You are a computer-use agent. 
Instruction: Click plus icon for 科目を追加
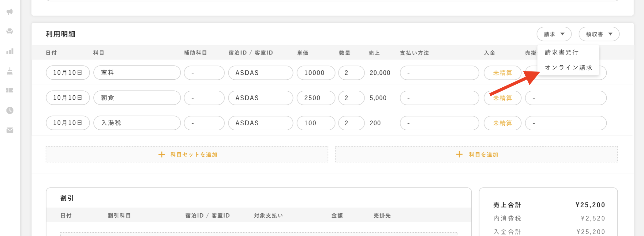[459, 154]
